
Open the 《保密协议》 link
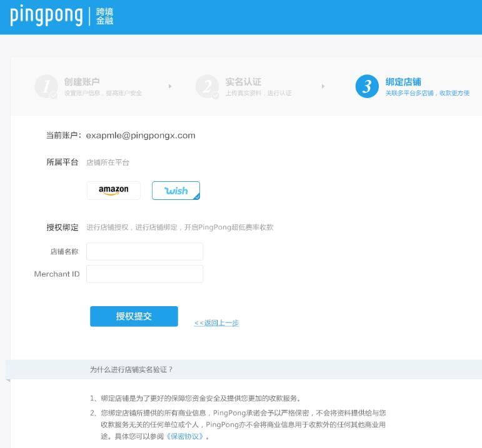pyautogui.click(x=185, y=436)
